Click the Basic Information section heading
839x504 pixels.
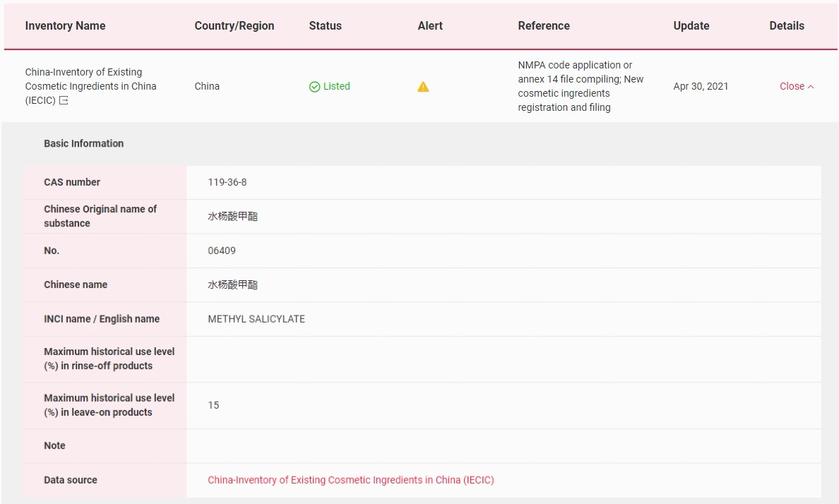coord(83,143)
